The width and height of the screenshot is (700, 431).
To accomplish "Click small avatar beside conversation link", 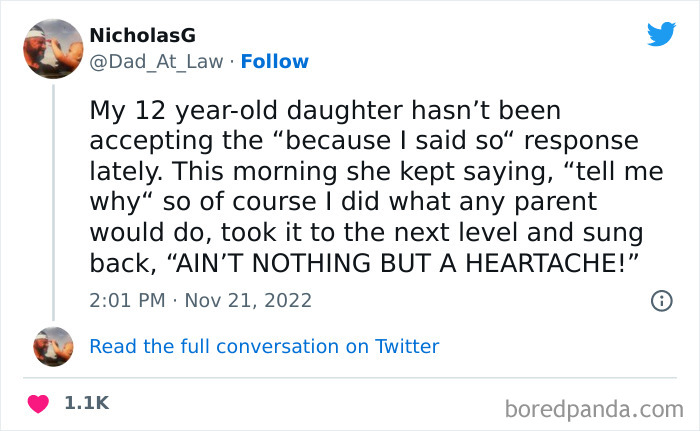I will (53, 347).
